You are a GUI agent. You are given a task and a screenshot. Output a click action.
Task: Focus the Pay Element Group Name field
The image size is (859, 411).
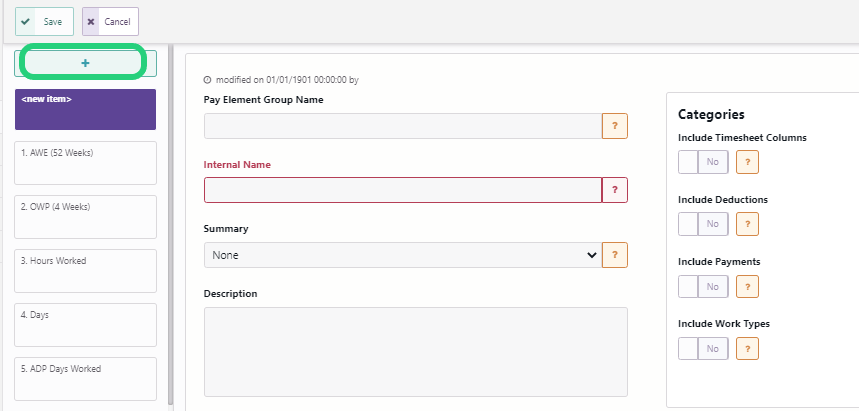[x=403, y=126]
